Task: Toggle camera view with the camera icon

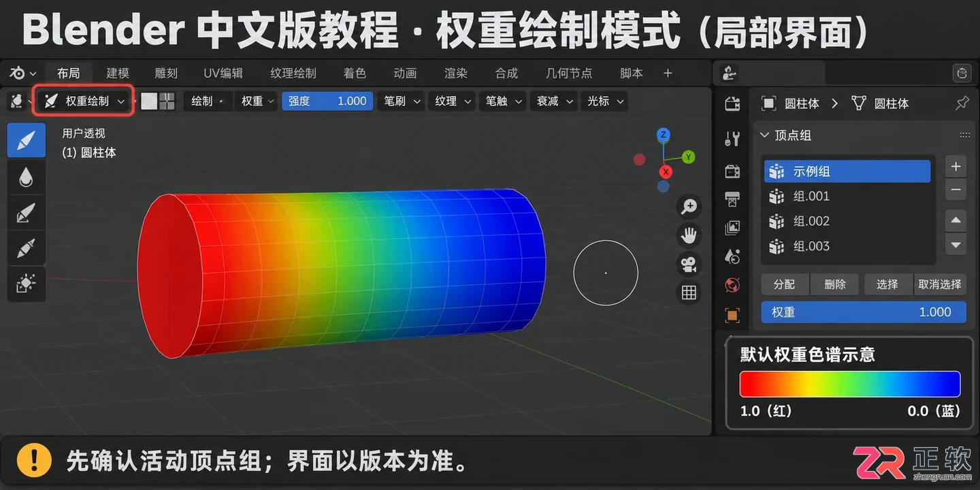Action: point(689,264)
